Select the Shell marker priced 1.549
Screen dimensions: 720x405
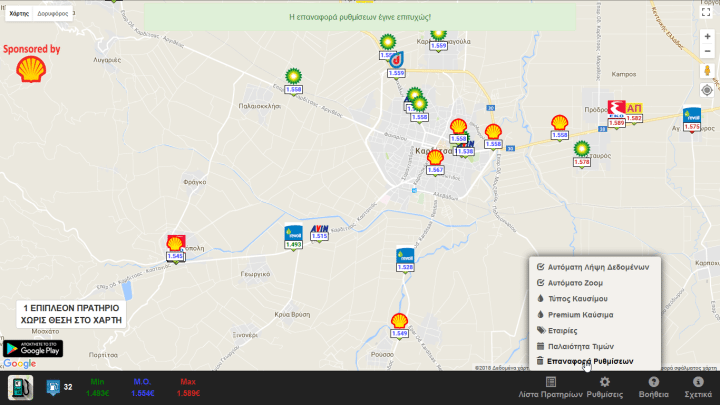399,326
